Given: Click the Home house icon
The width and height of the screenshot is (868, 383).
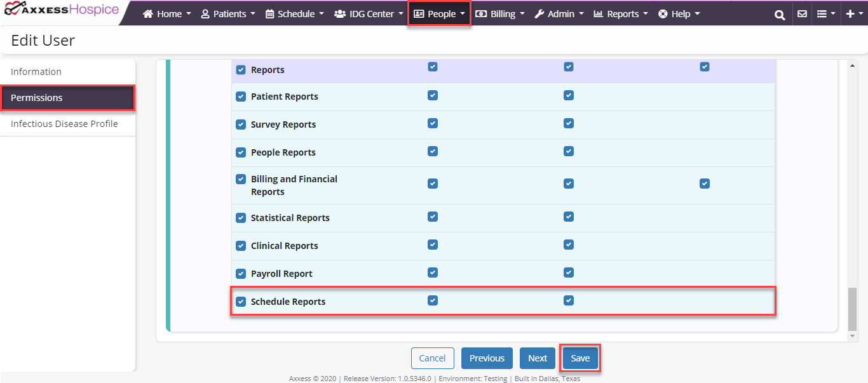Looking at the screenshot, I should pyautogui.click(x=148, y=14).
